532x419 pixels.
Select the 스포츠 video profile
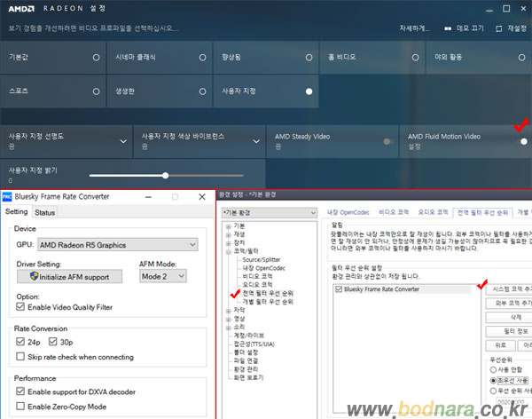tap(53, 91)
